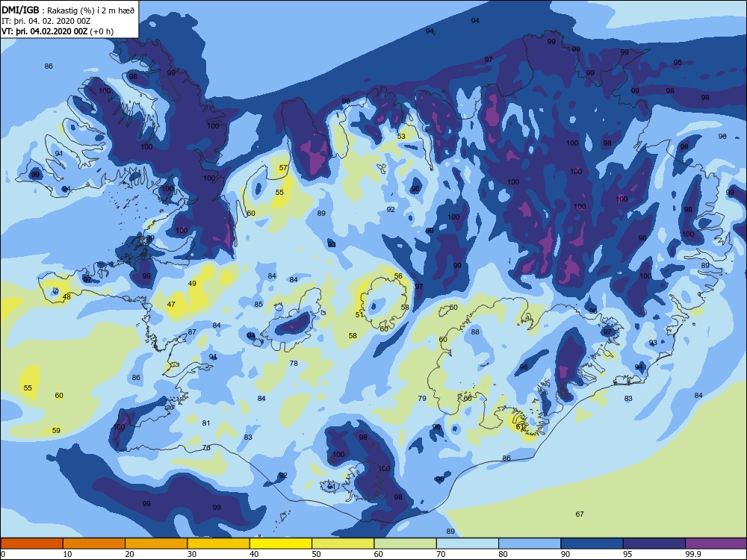Screen dimensions: 747x560
Task: Click the humidity value 87 on the map
Action: 192,332
